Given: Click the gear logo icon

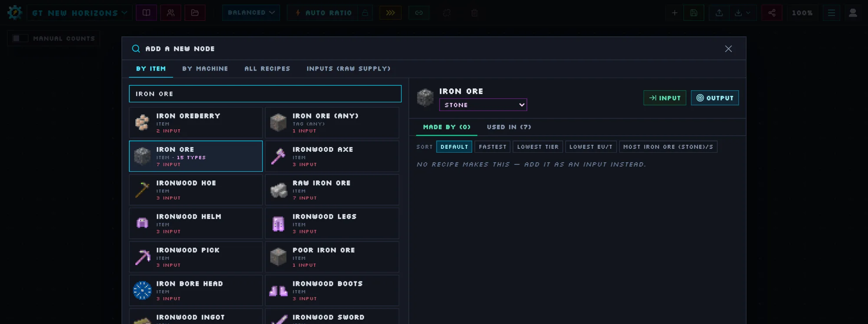Looking at the screenshot, I should tap(15, 13).
